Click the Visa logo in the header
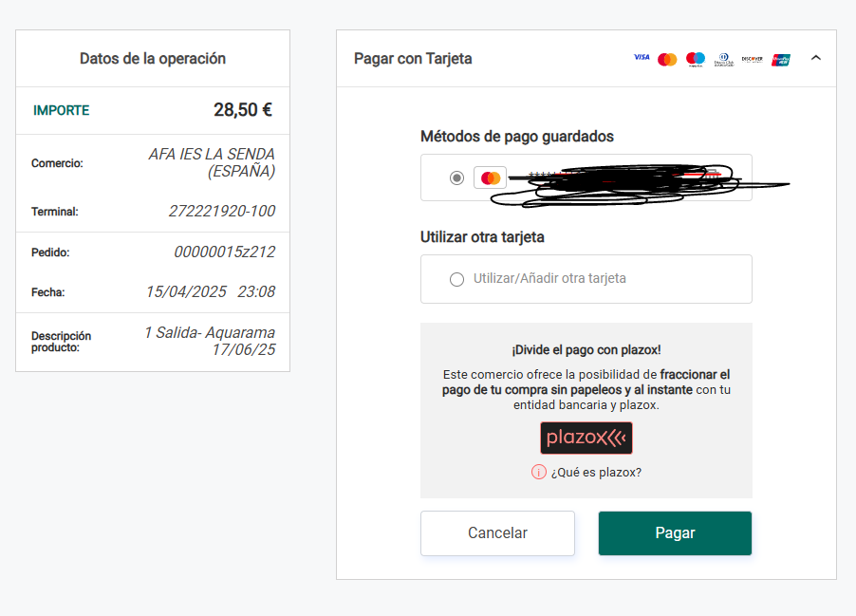The width and height of the screenshot is (856, 616). tap(642, 58)
